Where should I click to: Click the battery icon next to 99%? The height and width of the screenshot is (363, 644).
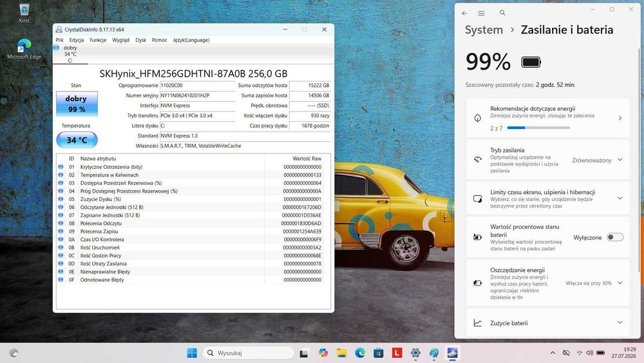531,62
